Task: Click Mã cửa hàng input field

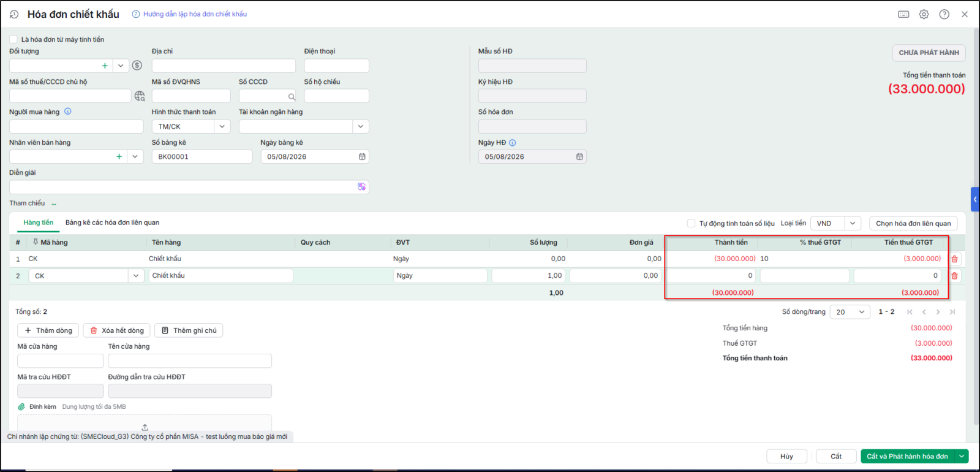Action: tap(61, 360)
